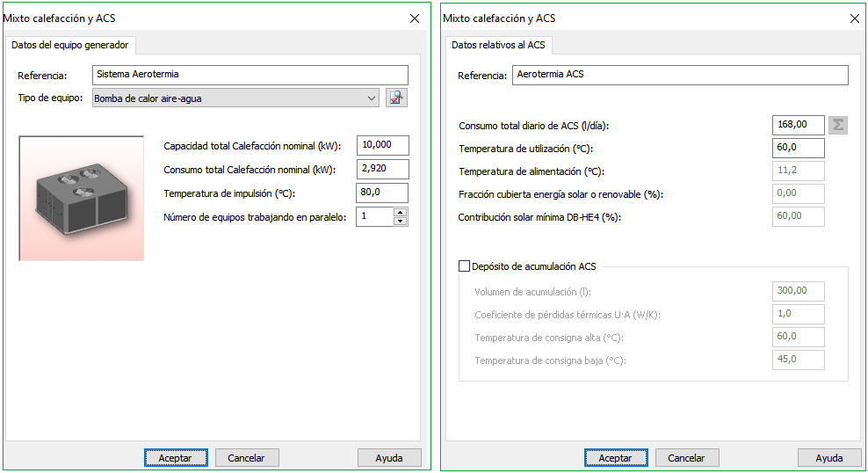Edit Consumo total diario de ACS field

click(x=799, y=125)
